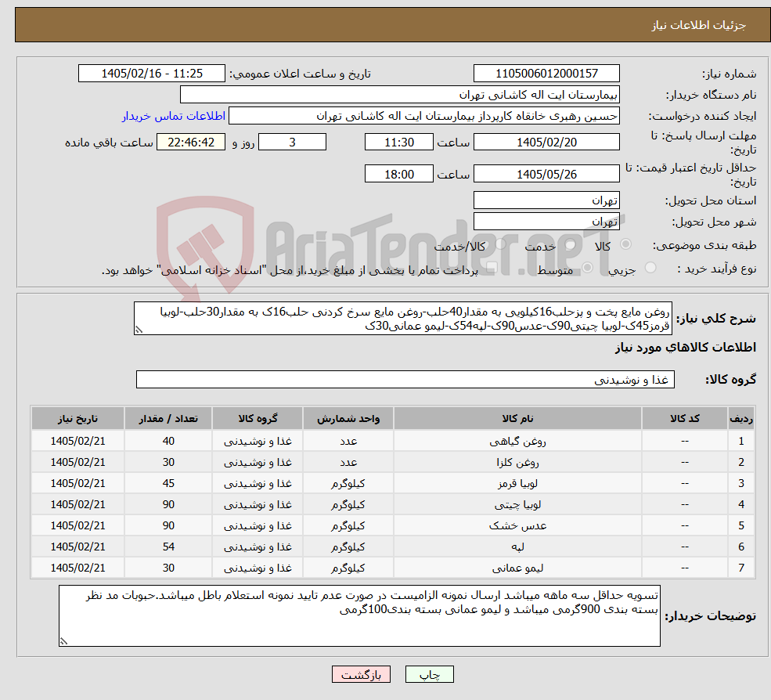Click the announcement date field 1405/02/16 - 11:25

click(x=151, y=74)
